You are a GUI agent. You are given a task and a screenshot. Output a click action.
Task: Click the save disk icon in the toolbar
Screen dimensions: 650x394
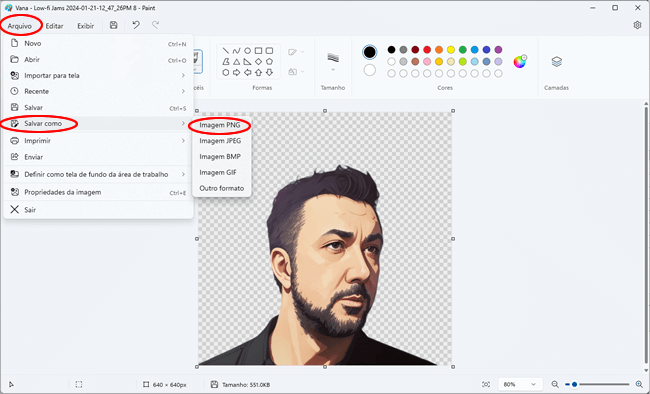(114, 25)
